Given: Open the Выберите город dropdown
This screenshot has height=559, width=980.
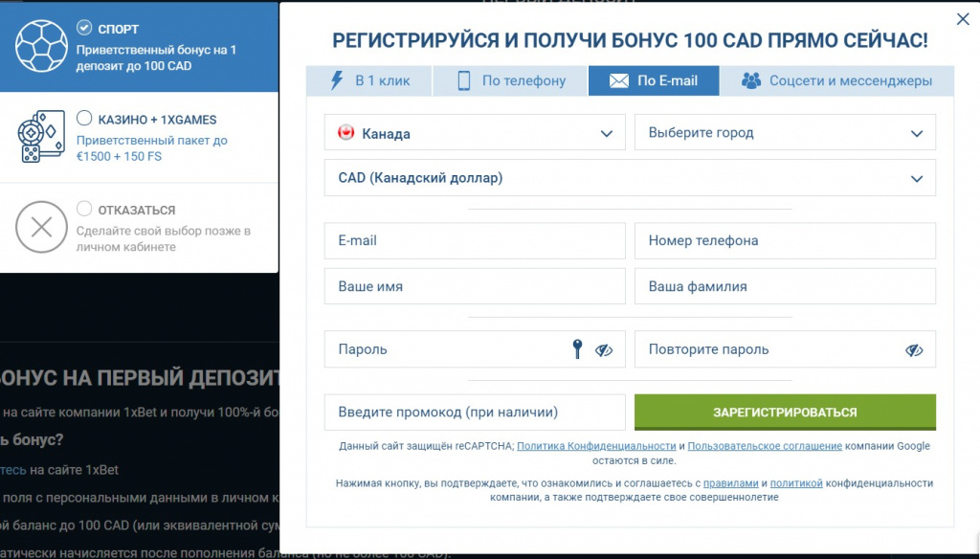Looking at the screenshot, I should 785,132.
